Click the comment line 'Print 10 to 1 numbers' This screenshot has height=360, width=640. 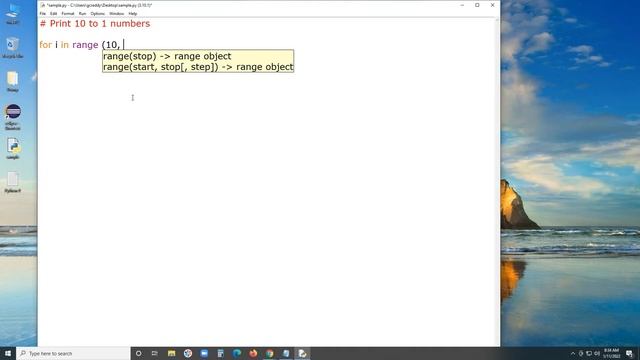(x=95, y=24)
